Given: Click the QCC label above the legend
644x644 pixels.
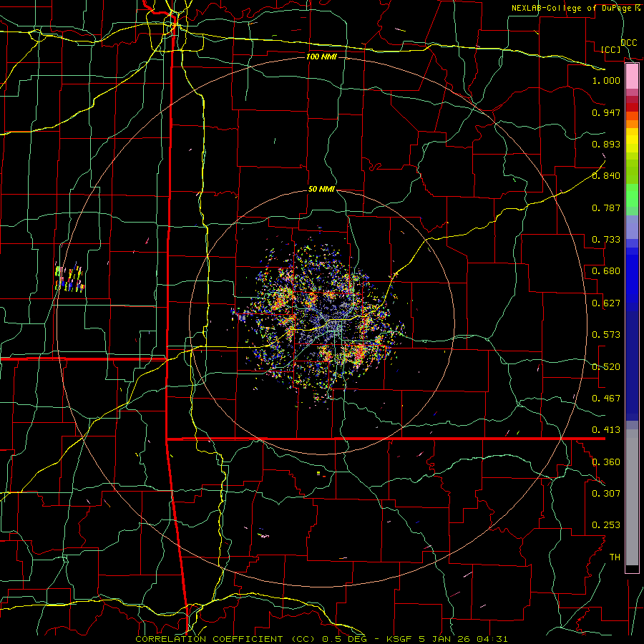Looking at the screenshot, I should click(x=629, y=43).
